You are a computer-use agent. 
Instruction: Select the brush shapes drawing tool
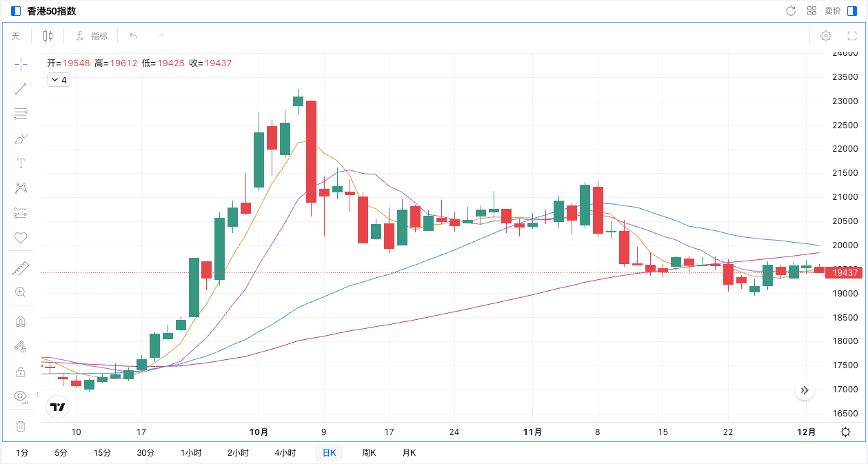(21, 139)
